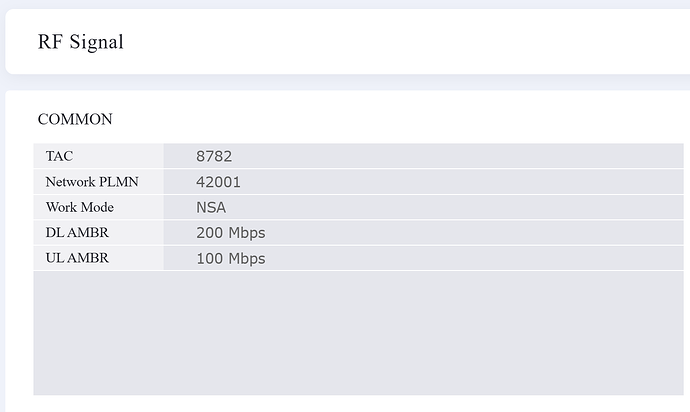This screenshot has width=690, height=412.
Task: Click the 100 Mbps uplink value
Action: (231, 258)
